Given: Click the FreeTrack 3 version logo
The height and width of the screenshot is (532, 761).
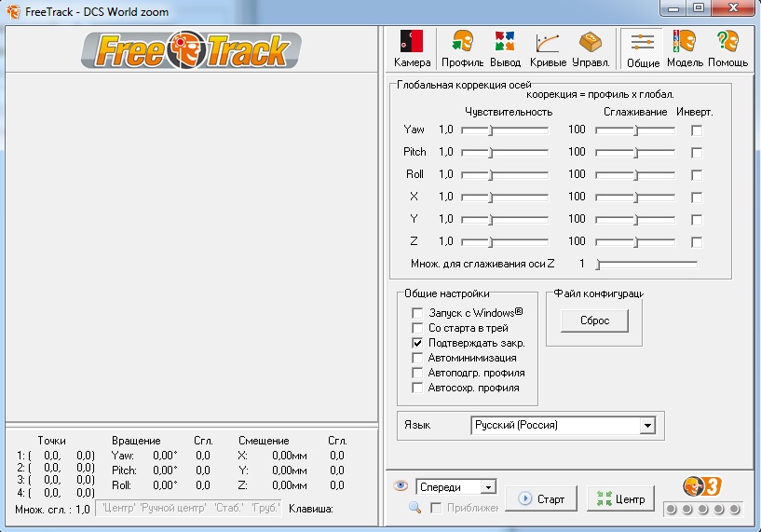Looking at the screenshot, I should coord(701,486).
